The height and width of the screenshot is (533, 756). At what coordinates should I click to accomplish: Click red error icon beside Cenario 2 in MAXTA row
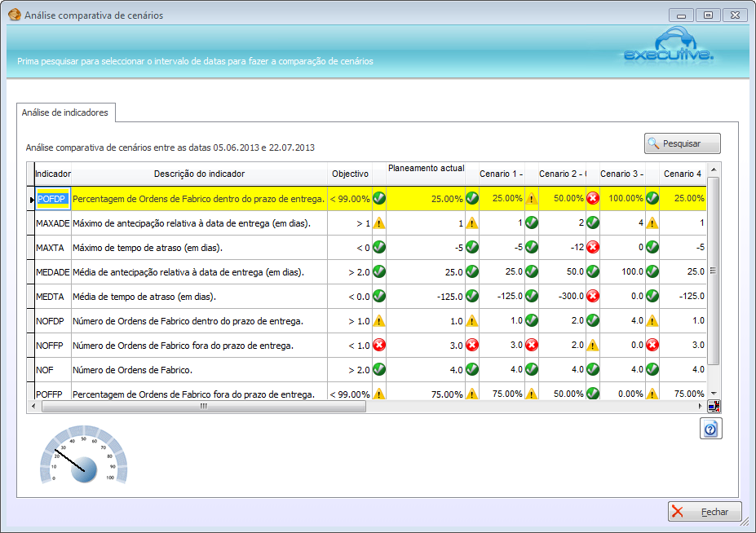click(x=593, y=247)
